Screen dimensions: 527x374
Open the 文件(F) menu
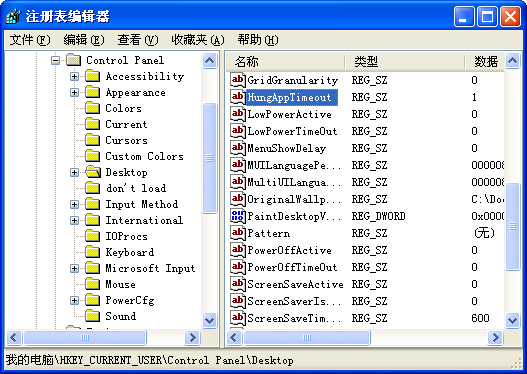tap(30, 40)
